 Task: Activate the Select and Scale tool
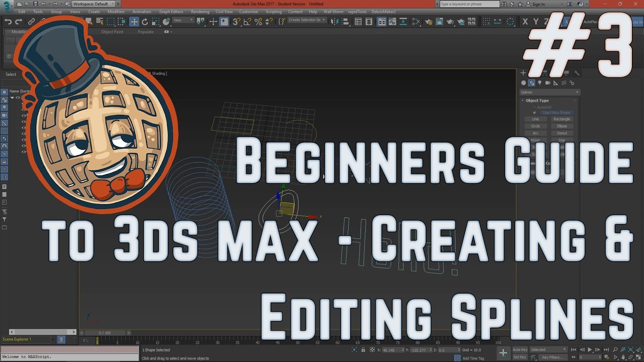[155, 22]
